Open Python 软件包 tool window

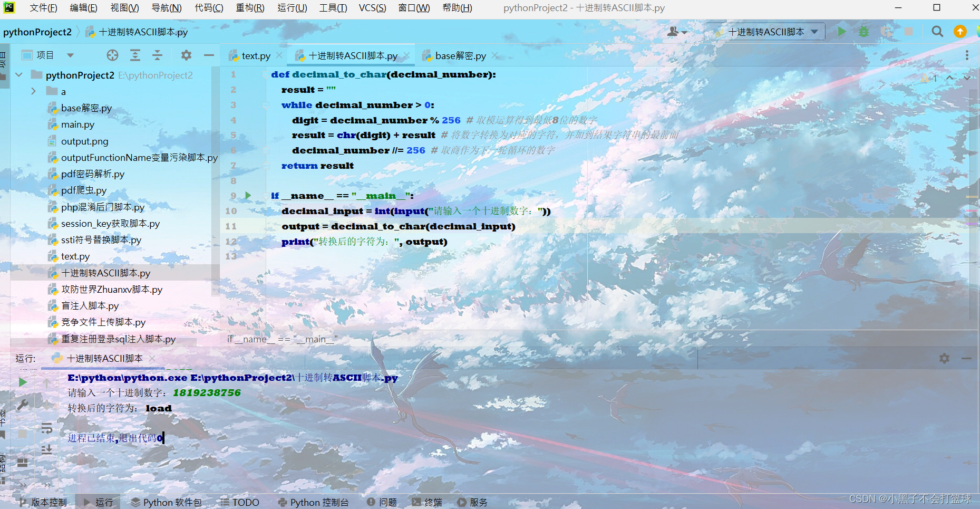pyautogui.click(x=167, y=502)
